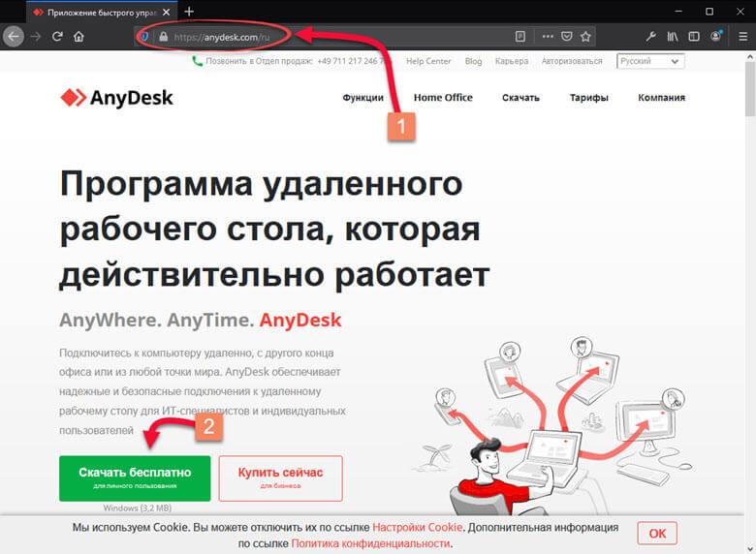Bookmark this page with the star
The height and width of the screenshot is (554, 756).
click(x=585, y=37)
